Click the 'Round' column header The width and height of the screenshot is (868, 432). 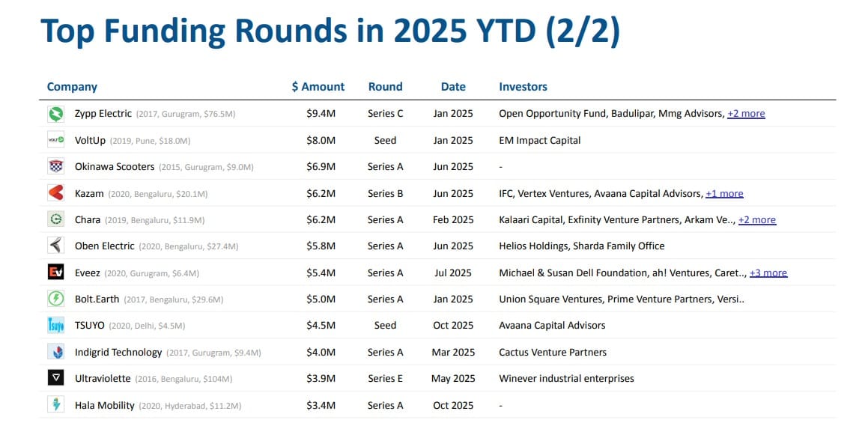(x=385, y=87)
